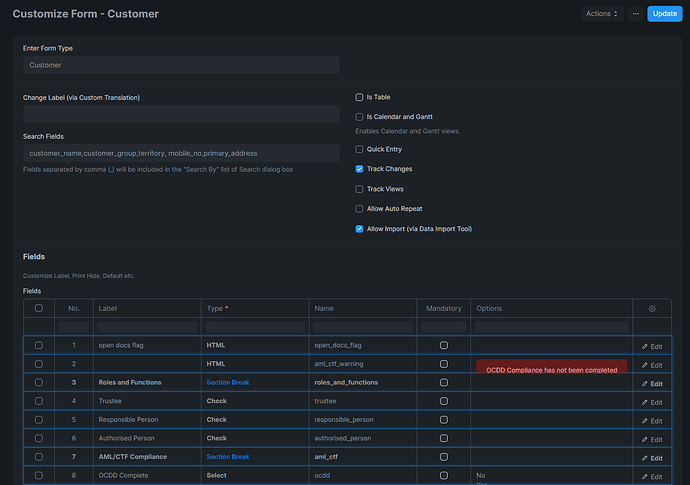
Task: Enable Quick Entry option
Action: click(359, 149)
